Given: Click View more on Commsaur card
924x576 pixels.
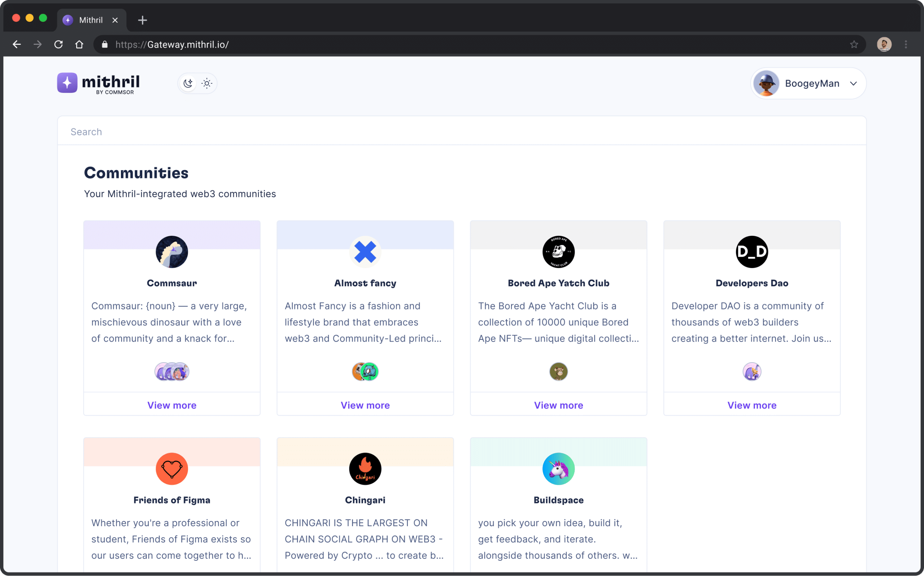Looking at the screenshot, I should tap(172, 405).
